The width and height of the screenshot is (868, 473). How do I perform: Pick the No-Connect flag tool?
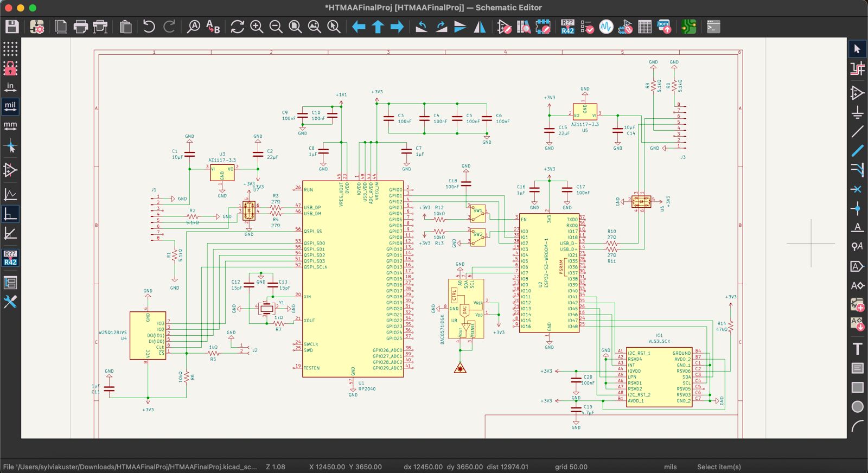pyautogui.click(x=857, y=189)
